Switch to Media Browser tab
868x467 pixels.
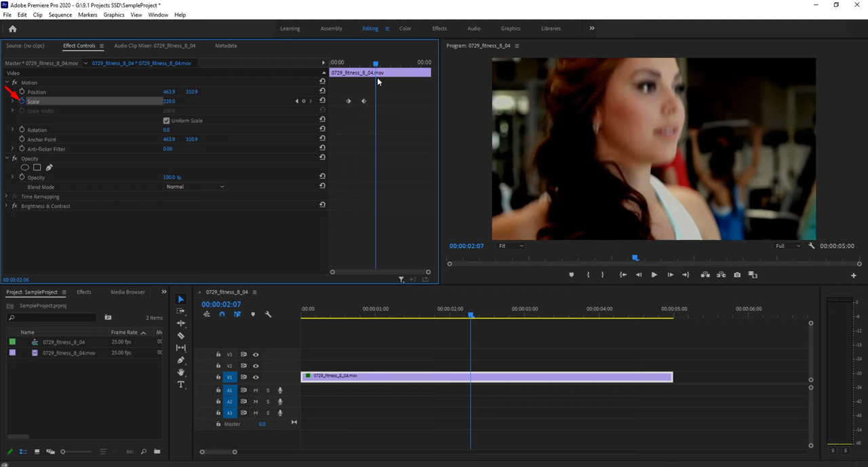(127, 292)
